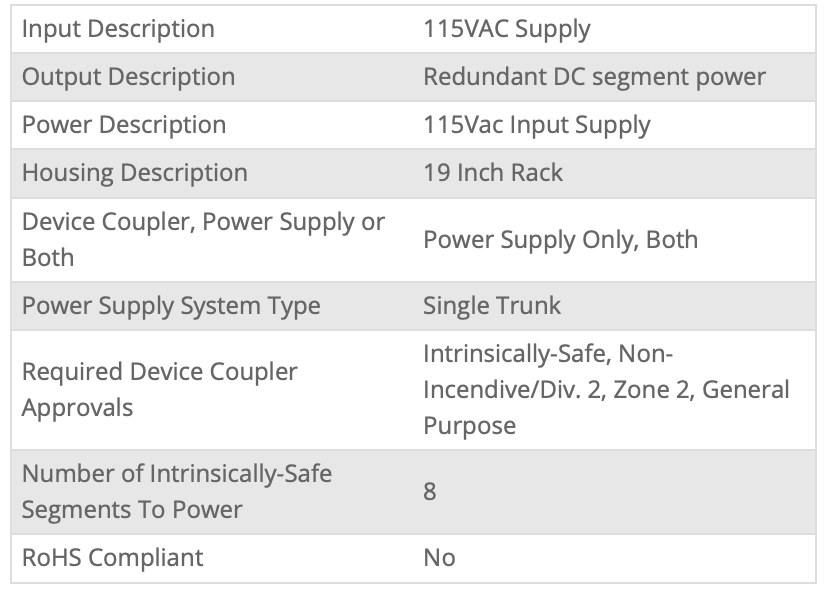Click Required Device Coupler Approvals label

[x=159, y=389]
